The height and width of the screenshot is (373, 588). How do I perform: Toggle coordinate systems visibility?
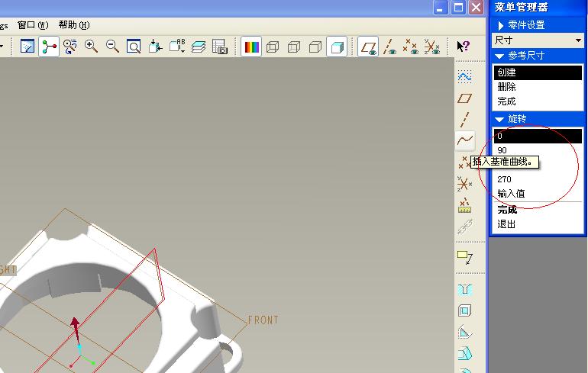[432, 47]
